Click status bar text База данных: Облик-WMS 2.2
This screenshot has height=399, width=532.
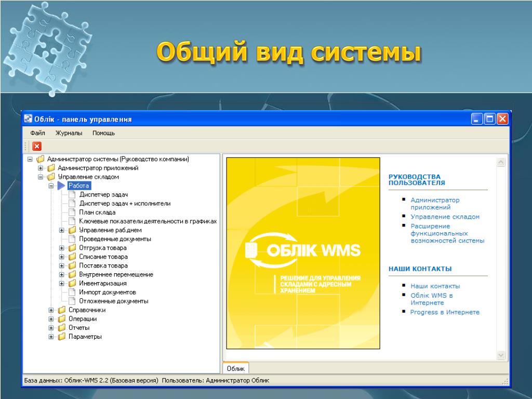[91, 380]
